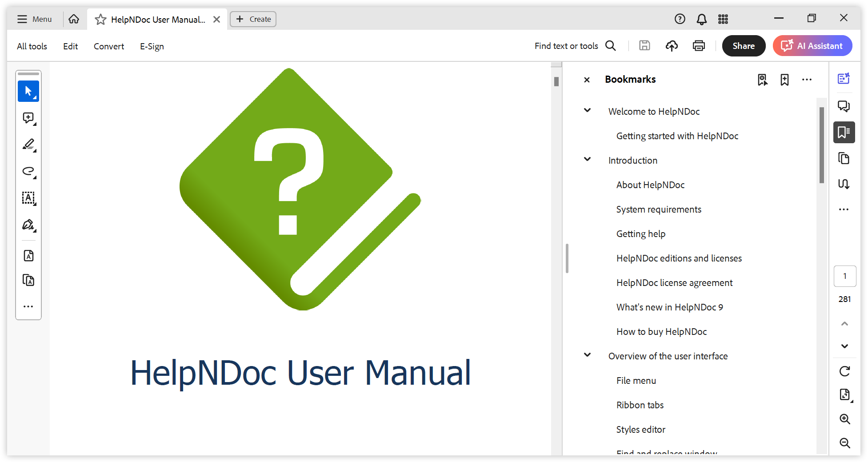This screenshot has width=868, height=463.
Task: Open the Edit menu
Action: click(x=70, y=46)
